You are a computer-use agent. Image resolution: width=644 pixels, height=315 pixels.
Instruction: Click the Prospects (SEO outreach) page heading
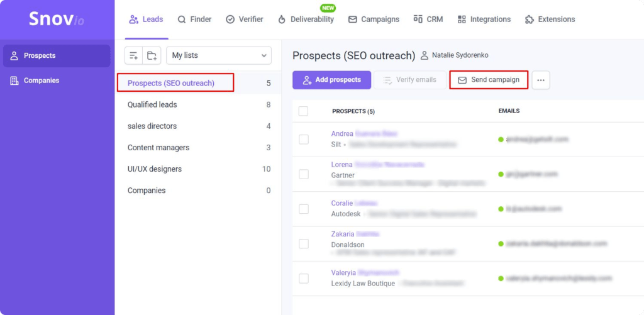[x=353, y=55]
